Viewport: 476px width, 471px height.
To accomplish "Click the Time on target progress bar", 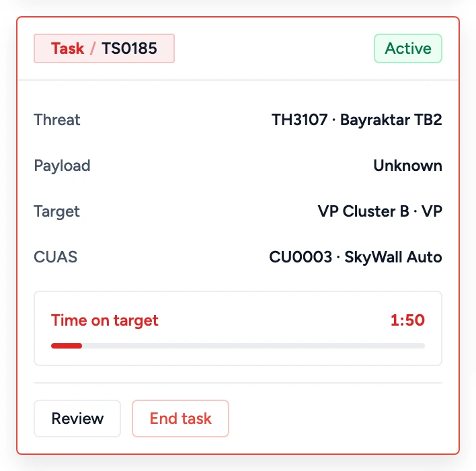I will [238, 346].
